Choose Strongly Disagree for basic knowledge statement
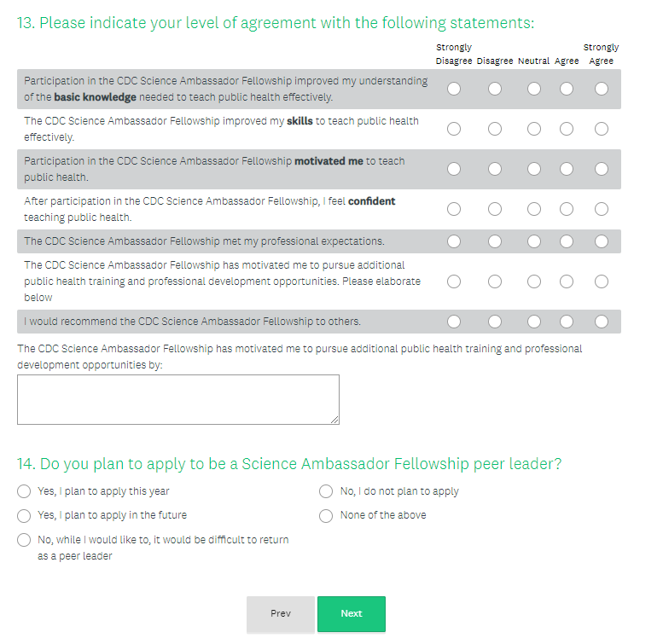 pos(454,89)
